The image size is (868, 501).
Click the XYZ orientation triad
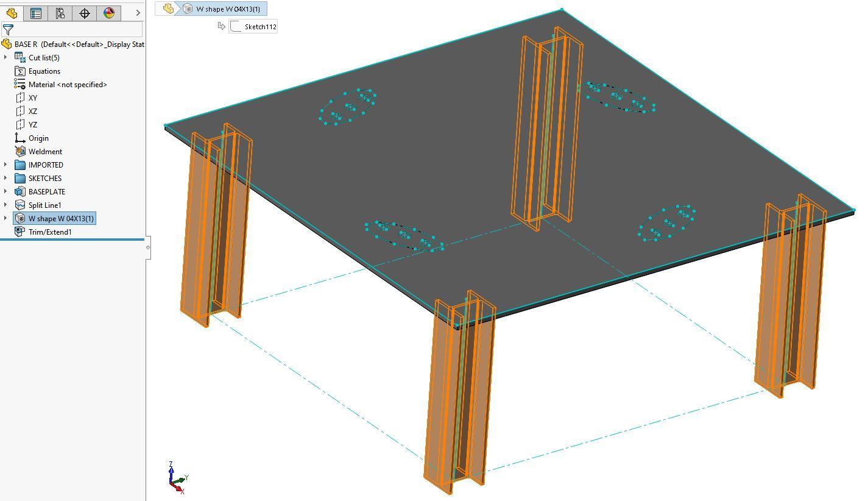[177, 477]
